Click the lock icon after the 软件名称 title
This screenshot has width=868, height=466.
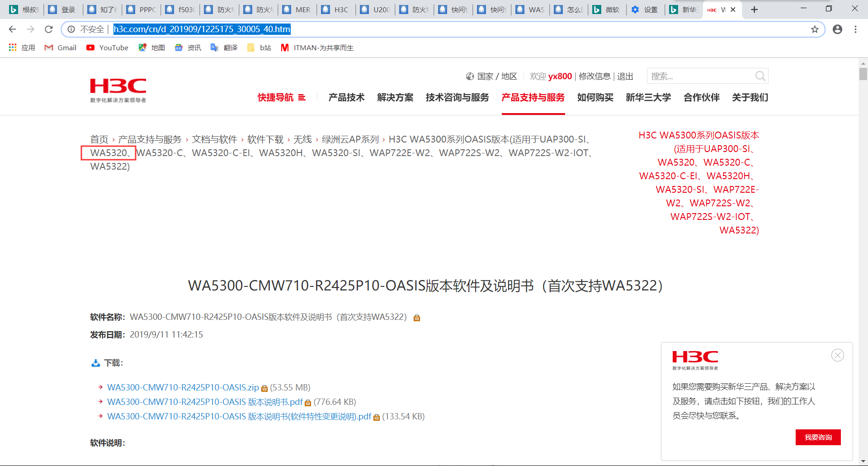point(417,318)
